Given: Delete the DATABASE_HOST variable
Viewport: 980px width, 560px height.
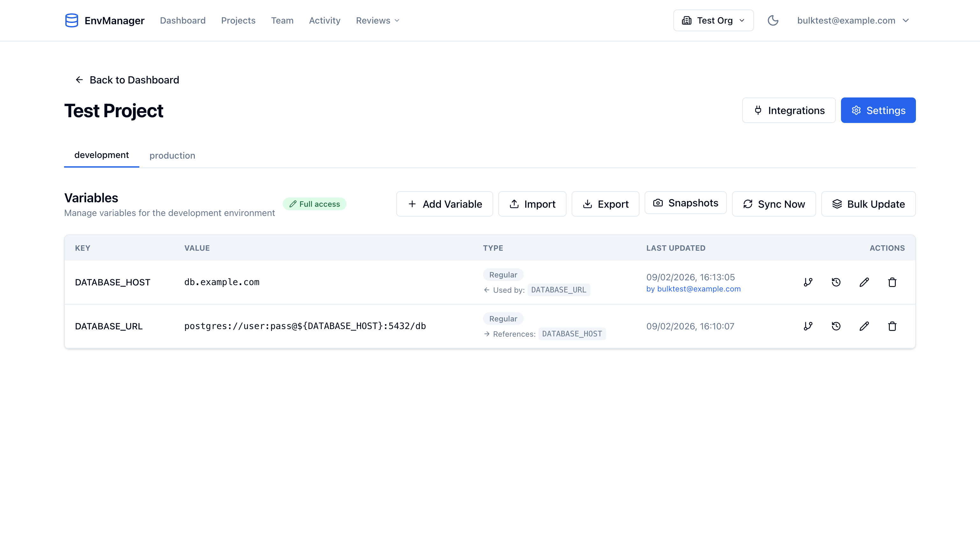Looking at the screenshot, I should tap(892, 282).
